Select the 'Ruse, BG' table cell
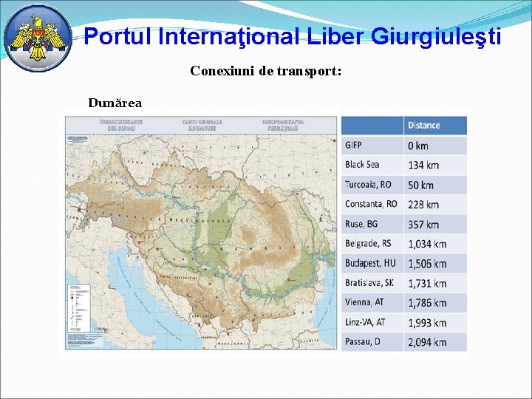The image size is (532, 399). 372,225
